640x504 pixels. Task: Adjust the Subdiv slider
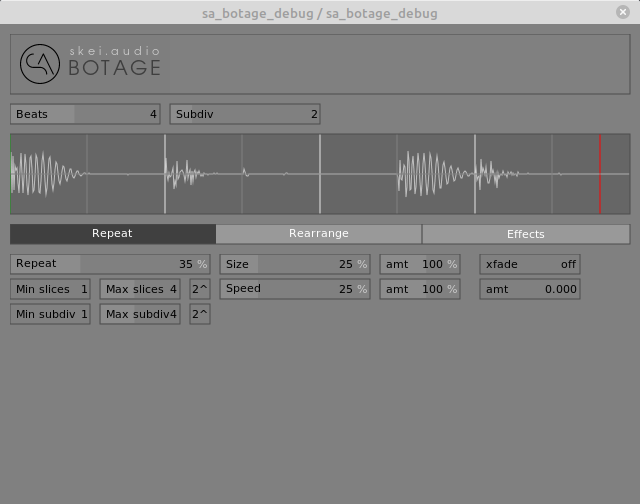[x=245, y=114]
